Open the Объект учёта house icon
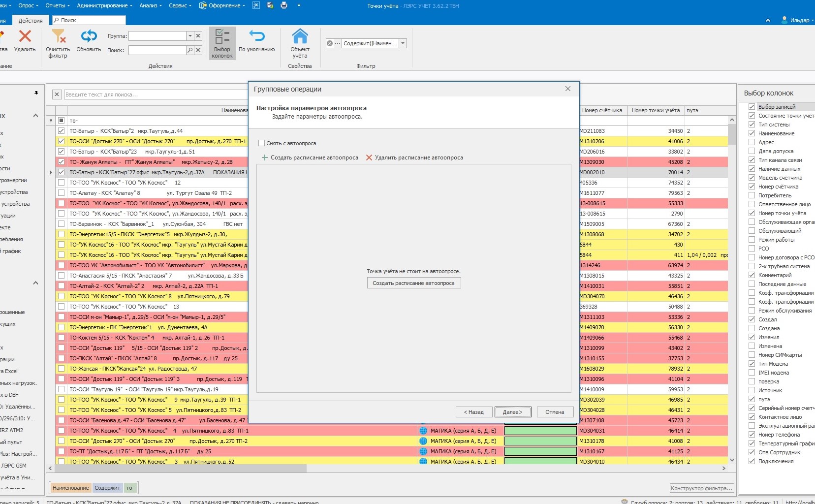 coord(300,36)
